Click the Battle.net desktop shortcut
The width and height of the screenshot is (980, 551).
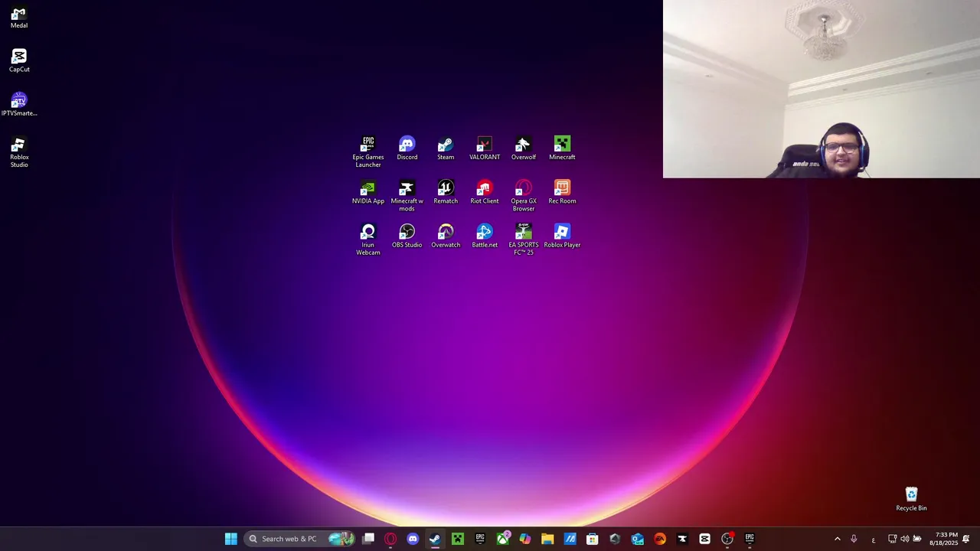point(485,236)
